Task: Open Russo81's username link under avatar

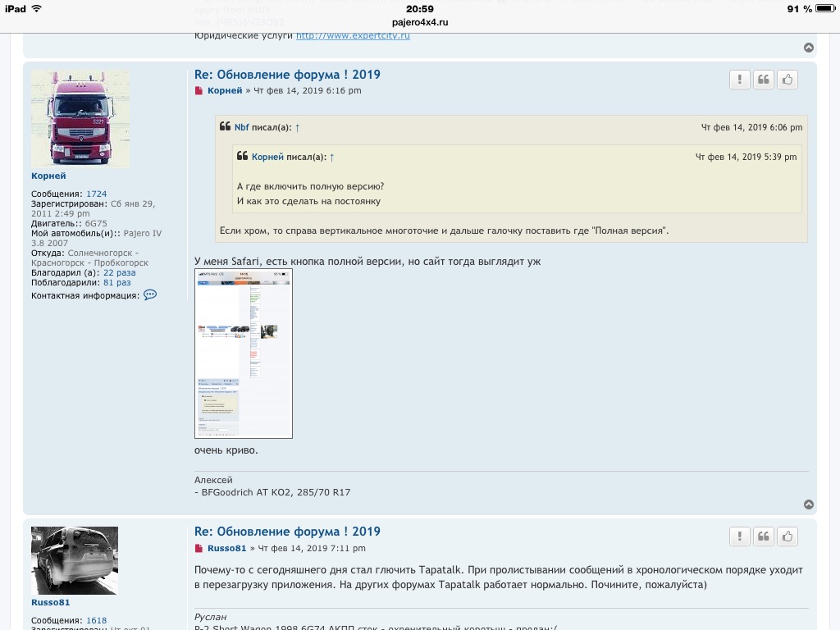Action: [x=51, y=603]
